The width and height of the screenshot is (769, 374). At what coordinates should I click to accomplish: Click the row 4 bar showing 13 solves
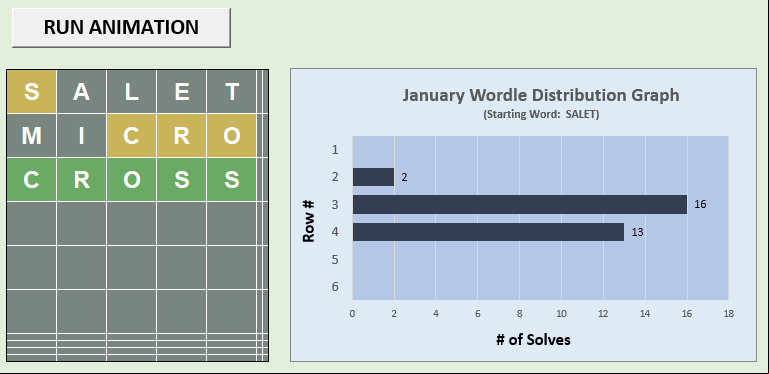click(488, 232)
